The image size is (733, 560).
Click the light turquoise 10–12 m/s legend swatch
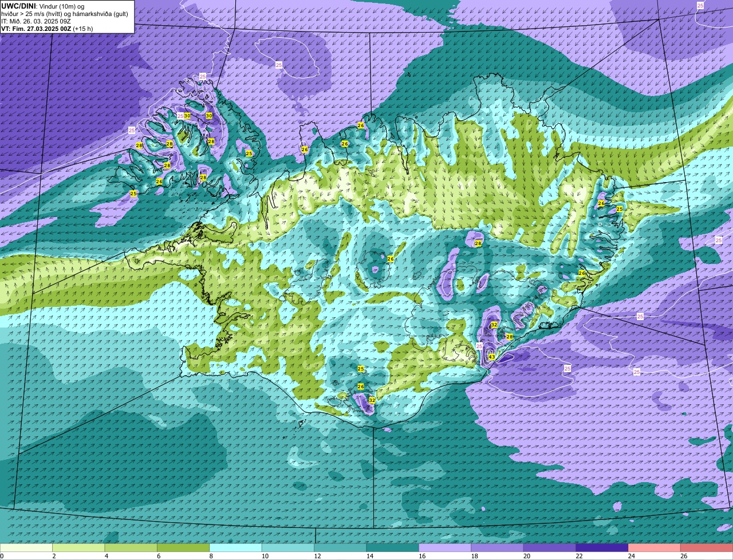tap(288, 547)
